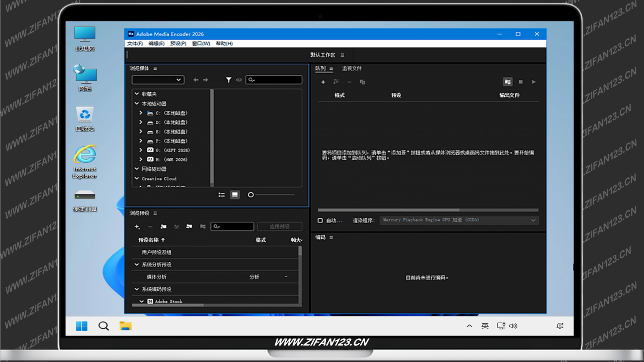Open Preset Browser panel menu
The width and height of the screenshot is (644, 362).
point(155,213)
